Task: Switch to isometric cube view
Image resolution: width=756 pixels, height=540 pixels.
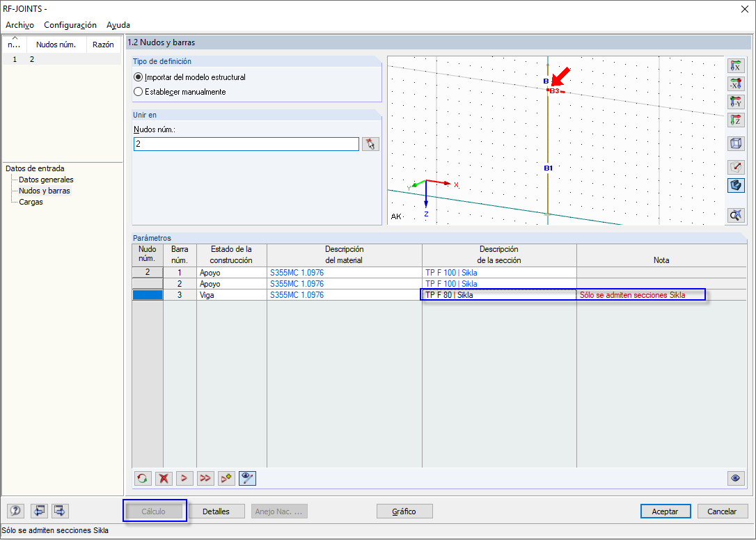Action: coord(735,143)
